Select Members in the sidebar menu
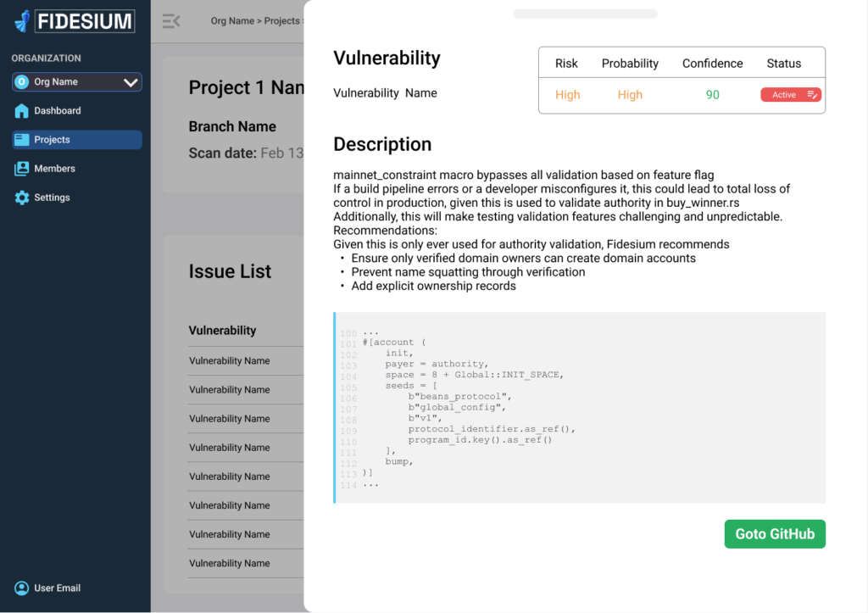Image resolution: width=868 pixels, height=613 pixels. pos(54,169)
